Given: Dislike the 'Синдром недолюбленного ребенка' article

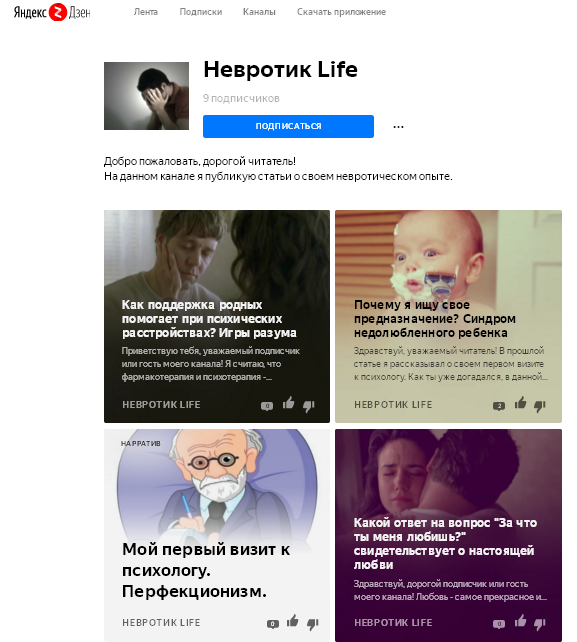Looking at the screenshot, I should click(x=540, y=406).
